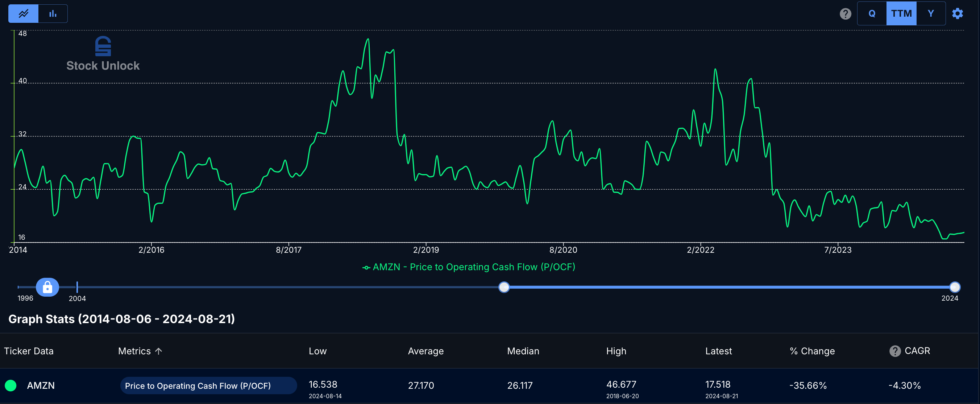The width and height of the screenshot is (980, 404).
Task: Click the 2024-08-14 low date
Action: (x=325, y=396)
